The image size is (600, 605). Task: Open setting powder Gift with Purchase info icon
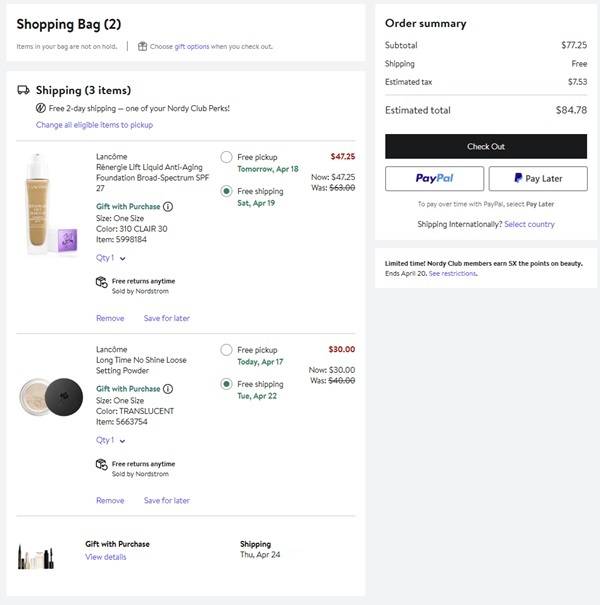(x=168, y=389)
